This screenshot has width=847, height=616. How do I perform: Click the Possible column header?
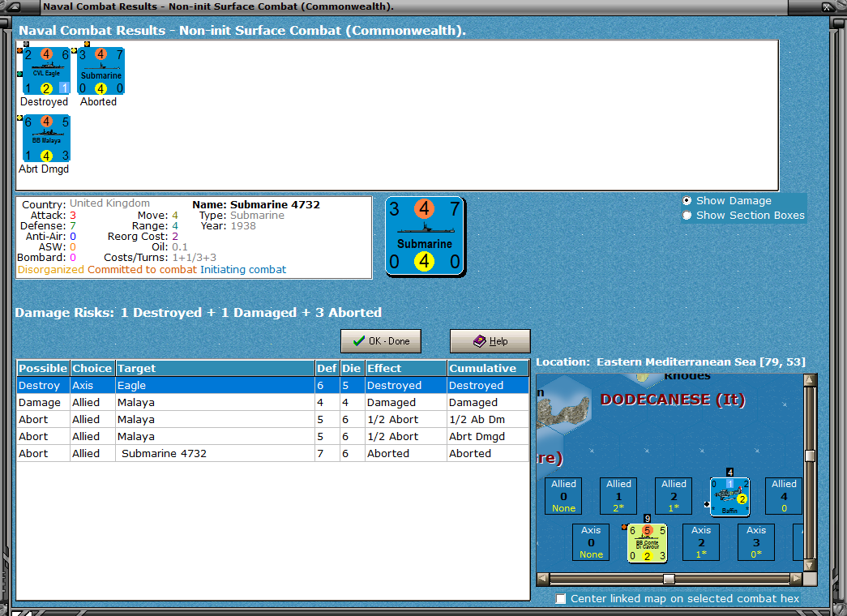pyautogui.click(x=43, y=368)
